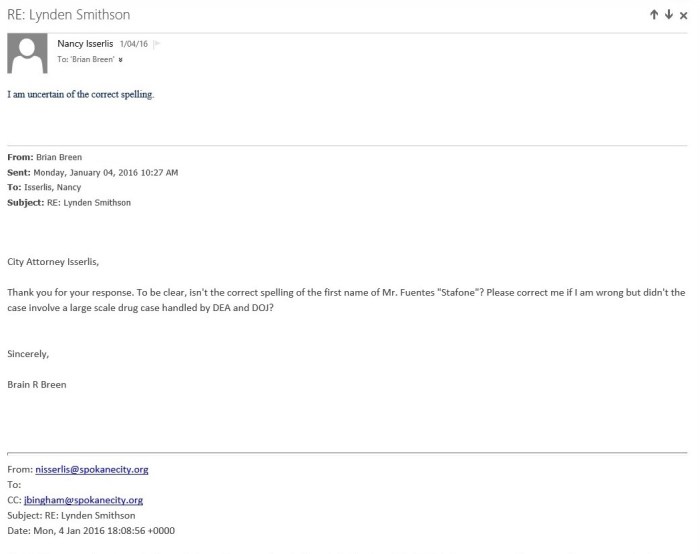Click Nancy Isserlis's profile avatar
Viewport: 700px width, 554px height.
(27, 53)
